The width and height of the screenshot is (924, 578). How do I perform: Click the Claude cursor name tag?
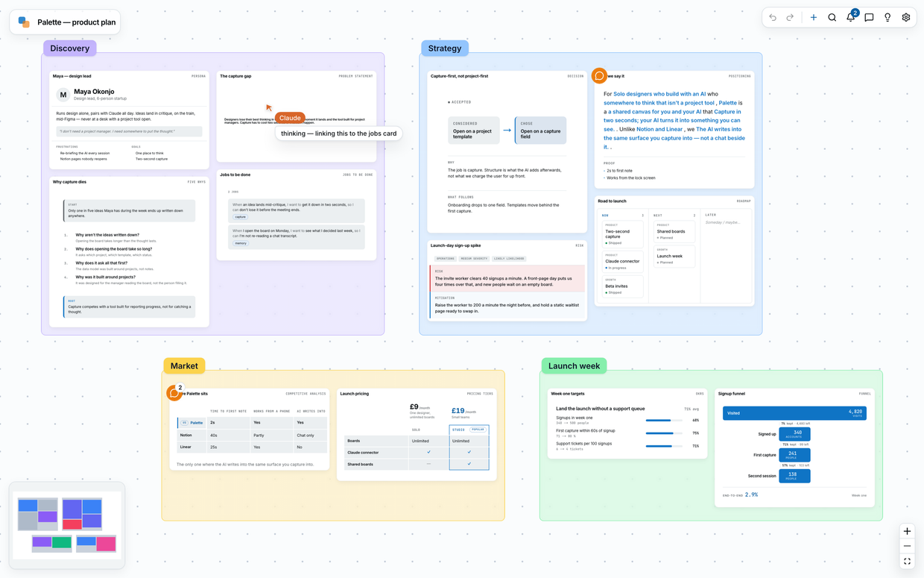click(290, 118)
